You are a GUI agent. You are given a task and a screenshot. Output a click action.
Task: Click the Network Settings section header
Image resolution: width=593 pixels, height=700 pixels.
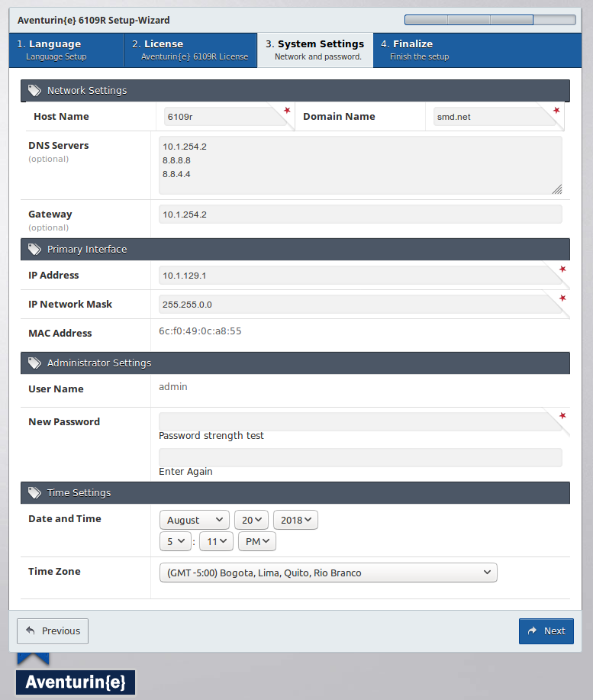(x=295, y=91)
